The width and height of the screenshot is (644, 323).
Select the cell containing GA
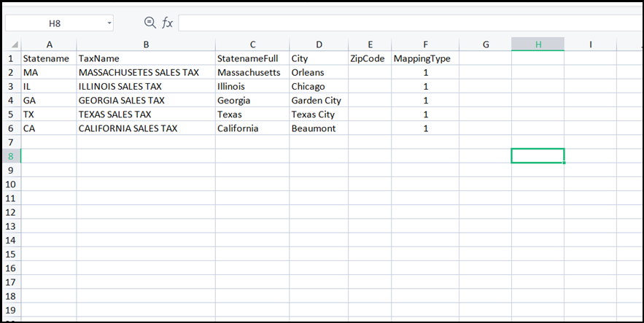[x=49, y=101]
